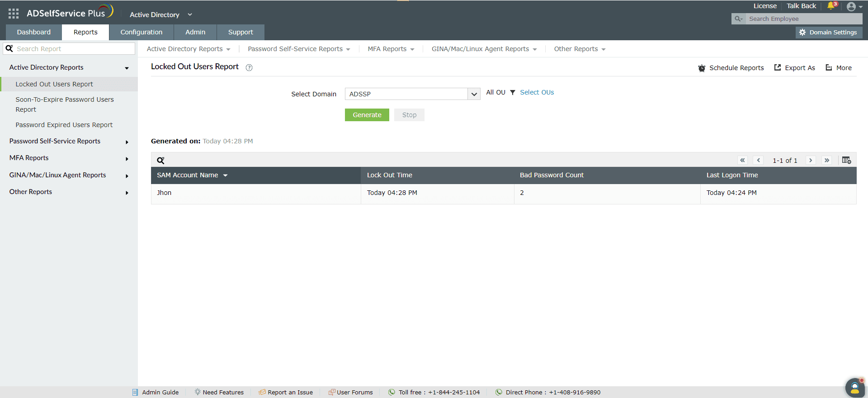Switch to the Dashboard tab

coord(34,32)
